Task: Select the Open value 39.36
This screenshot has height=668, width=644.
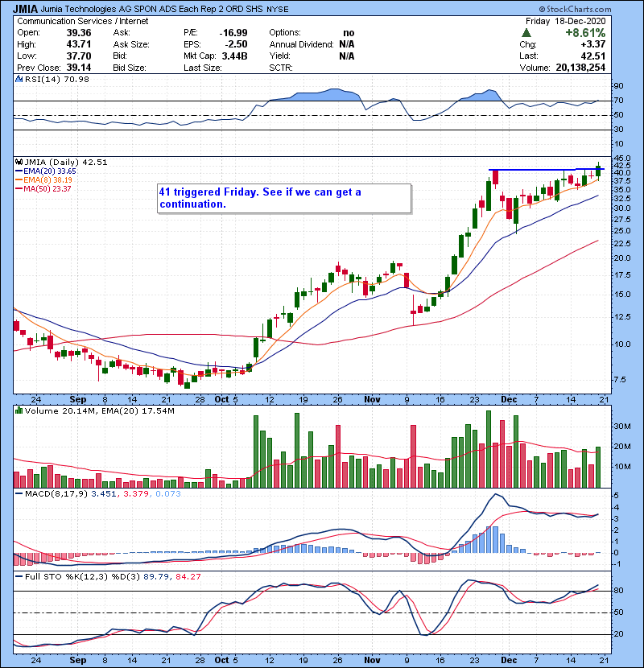Action: pos(79,33)
